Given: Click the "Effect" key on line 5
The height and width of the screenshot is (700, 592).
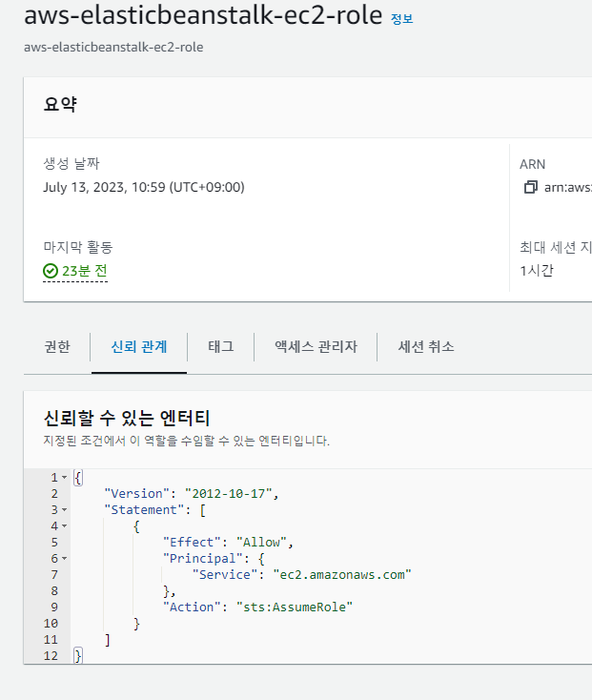Looking at the screenshot, I should 192,543.
